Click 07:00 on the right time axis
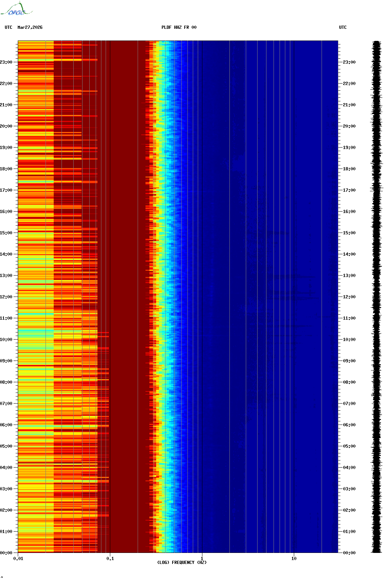 point(349,404)
